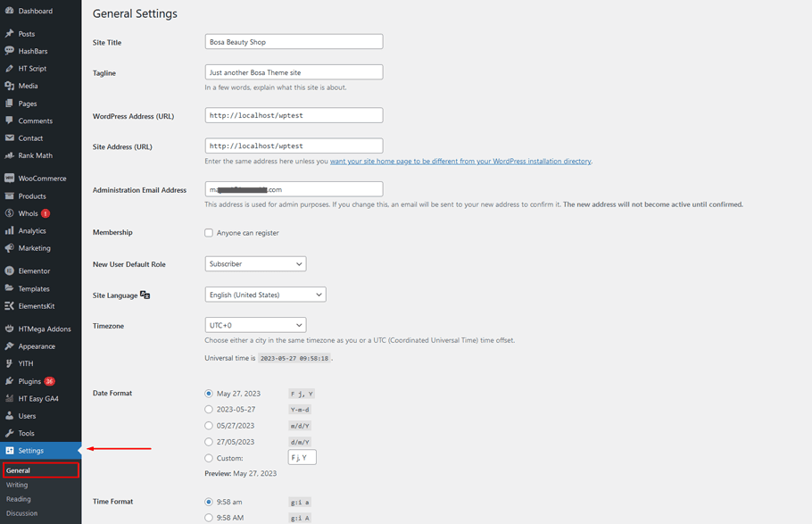The height and width of the screenshot is (524, 812).
Task: Open the New User Default Role dropdown
Action: pyautogui.click(x=255, y=264)
